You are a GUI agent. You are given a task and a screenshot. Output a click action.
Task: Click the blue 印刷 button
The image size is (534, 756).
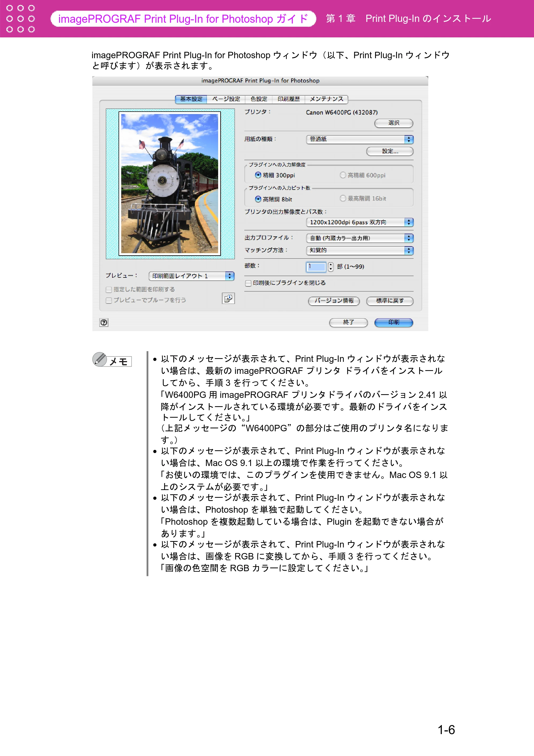pos(393,322)
